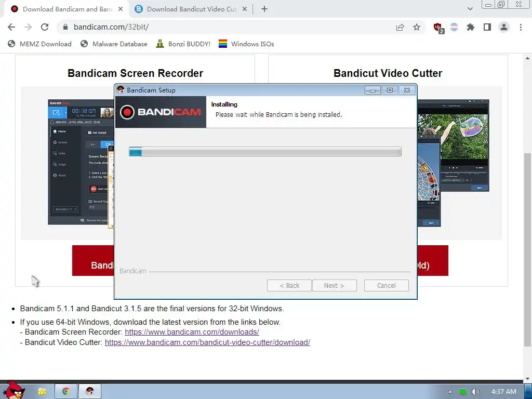The image size is (532, 399).
Task: Click the Cancel button in Bandicam Setup
Action: pyautogui.click(x=386, y=285)
